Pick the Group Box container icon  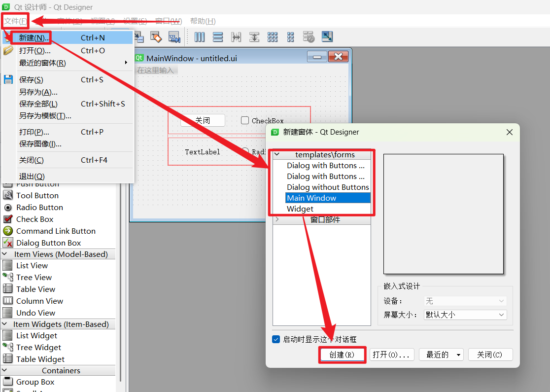[x=8, y=382]
